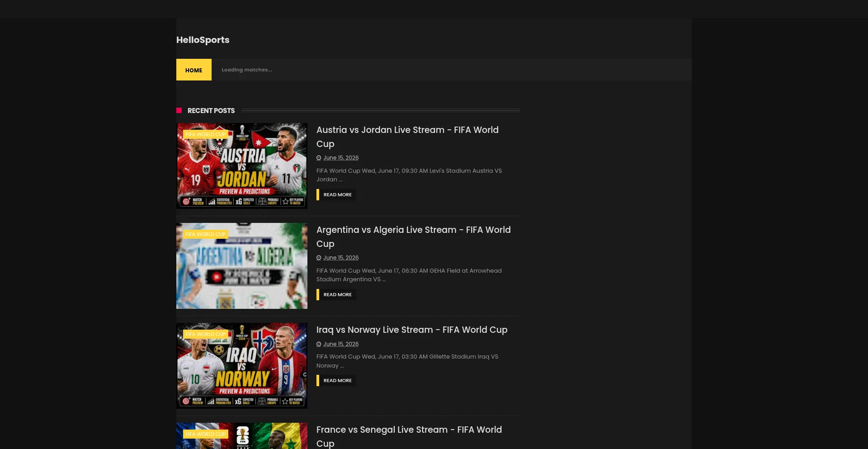Open the Austria vs Jordan Live Stream title

coord(407,137)
